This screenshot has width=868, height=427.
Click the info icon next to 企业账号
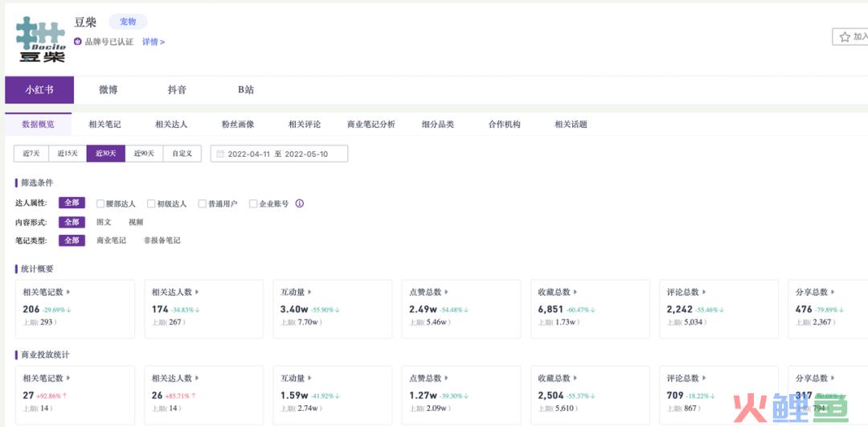300,203
